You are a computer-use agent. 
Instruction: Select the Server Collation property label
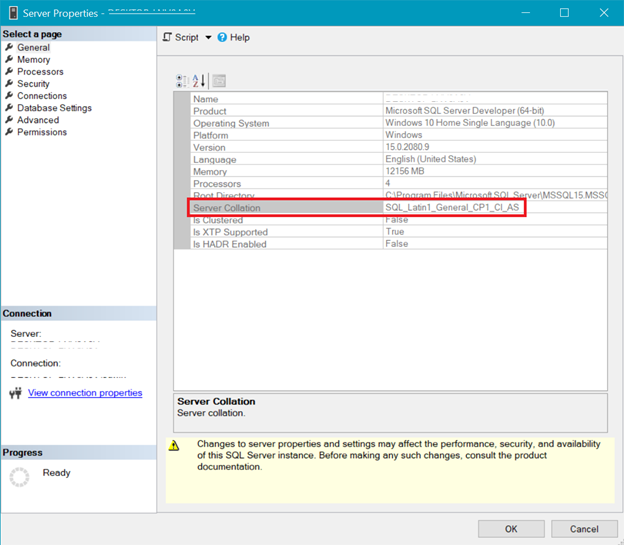(x=226, y=208)
